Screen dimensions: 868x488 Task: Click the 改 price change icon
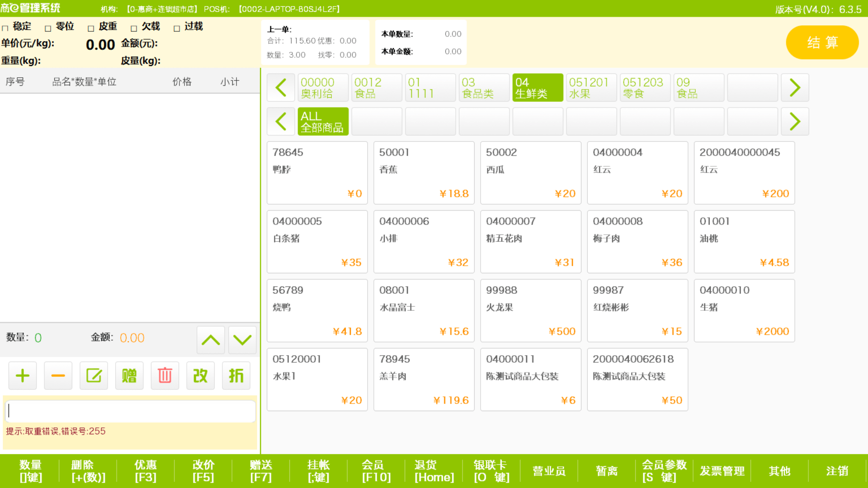click(x=200, y=375)
